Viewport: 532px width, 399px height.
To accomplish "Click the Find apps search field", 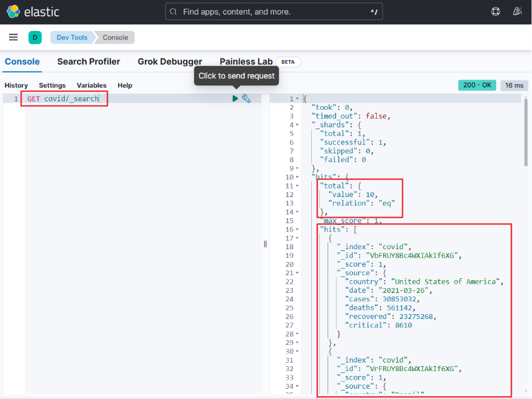I will [x=274, y=12].
